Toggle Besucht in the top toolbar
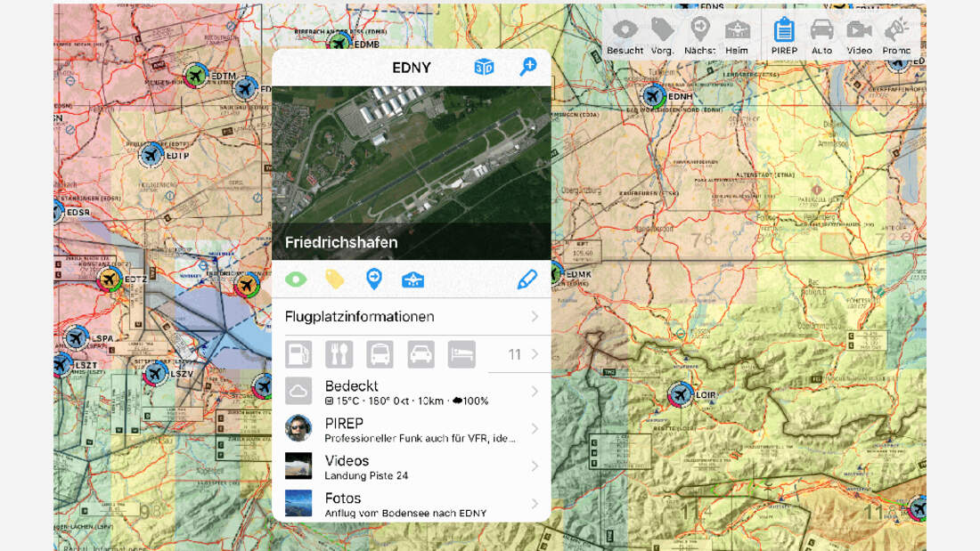 (x=624, y=27)
